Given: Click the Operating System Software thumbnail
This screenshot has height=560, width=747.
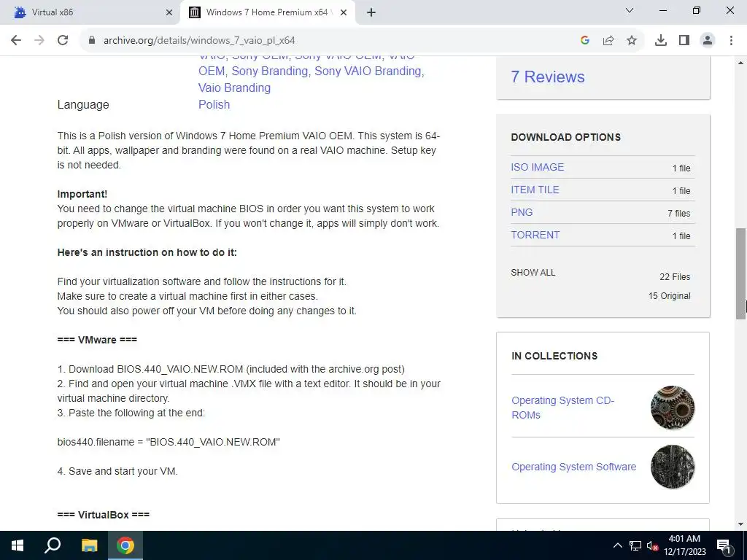Looking at the screenshot, I should [x=672, y=467].
